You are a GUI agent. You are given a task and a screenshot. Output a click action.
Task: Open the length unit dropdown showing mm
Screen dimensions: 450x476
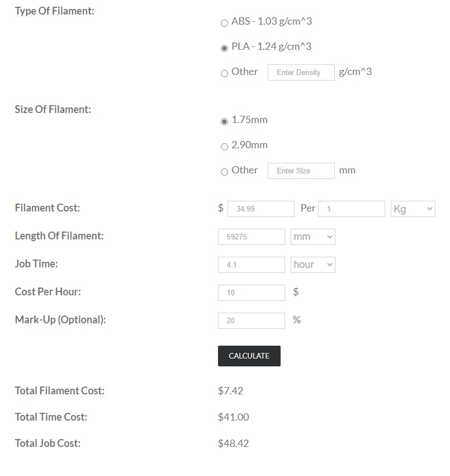[x=312, y=237]
